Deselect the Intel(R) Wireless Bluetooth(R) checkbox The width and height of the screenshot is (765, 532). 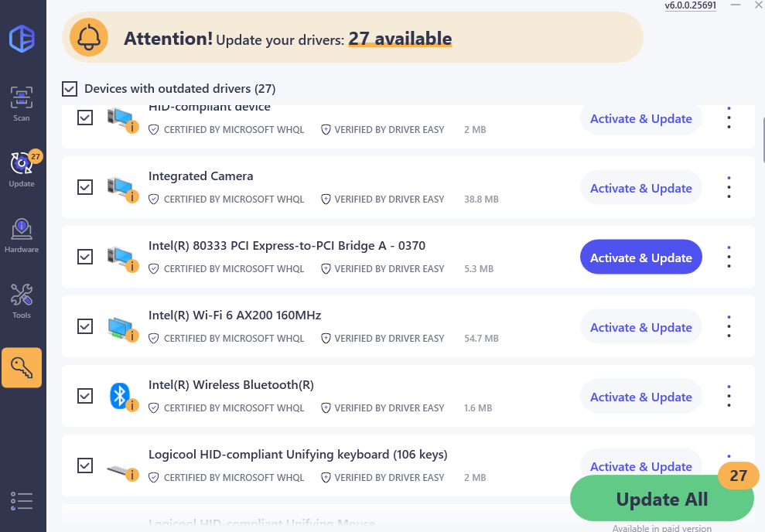pyautogui.click(x=85, y=396)
